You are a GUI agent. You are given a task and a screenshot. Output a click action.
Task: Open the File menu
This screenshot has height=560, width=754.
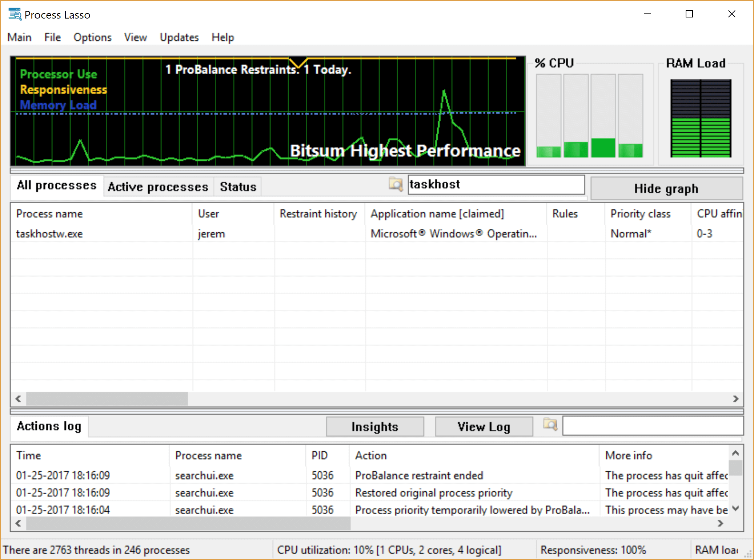(53, 37)
